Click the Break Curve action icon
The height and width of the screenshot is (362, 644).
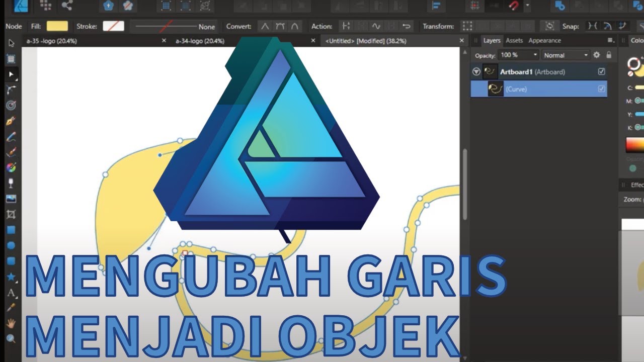[x=346, y=26]
